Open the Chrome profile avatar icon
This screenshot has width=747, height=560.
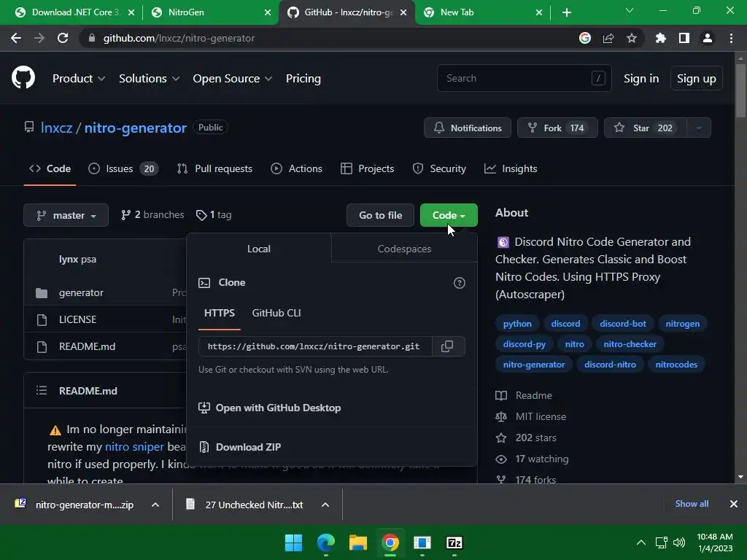(x=708, y=38)
